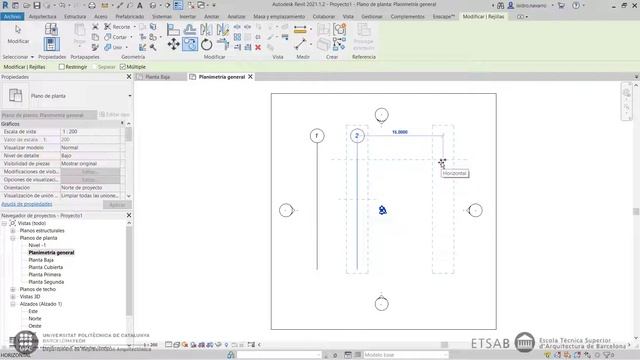Viewport: 640px width, 360px height.
Task: Click the Copy to Clipboard icon
Action: coord(95,37)
